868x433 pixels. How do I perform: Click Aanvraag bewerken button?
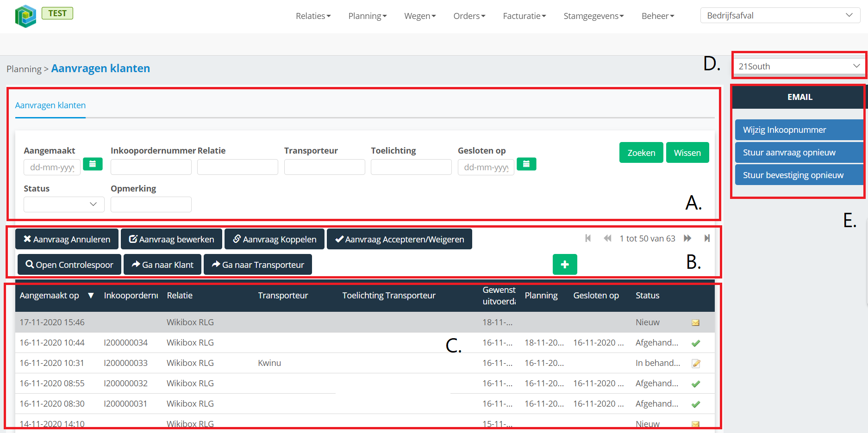point(171,239)
